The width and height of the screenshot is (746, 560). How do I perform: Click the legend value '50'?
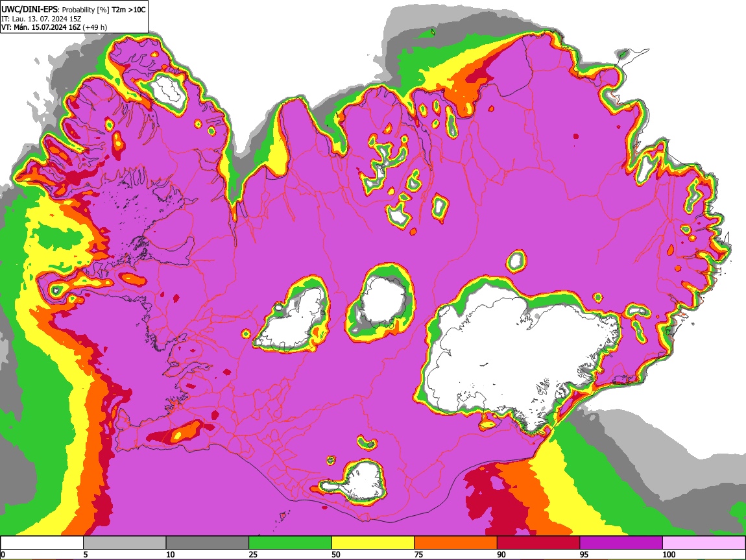coord(336,554)
